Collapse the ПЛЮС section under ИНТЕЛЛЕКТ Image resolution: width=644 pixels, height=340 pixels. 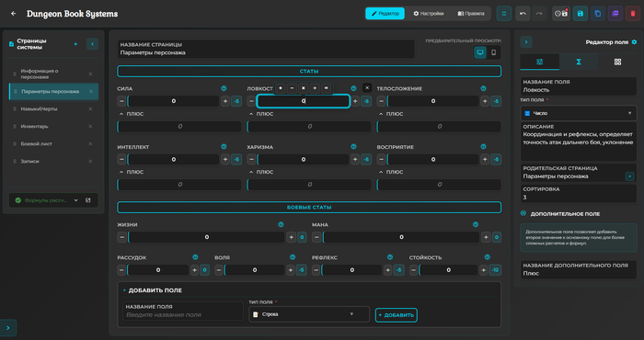point(121,172)
